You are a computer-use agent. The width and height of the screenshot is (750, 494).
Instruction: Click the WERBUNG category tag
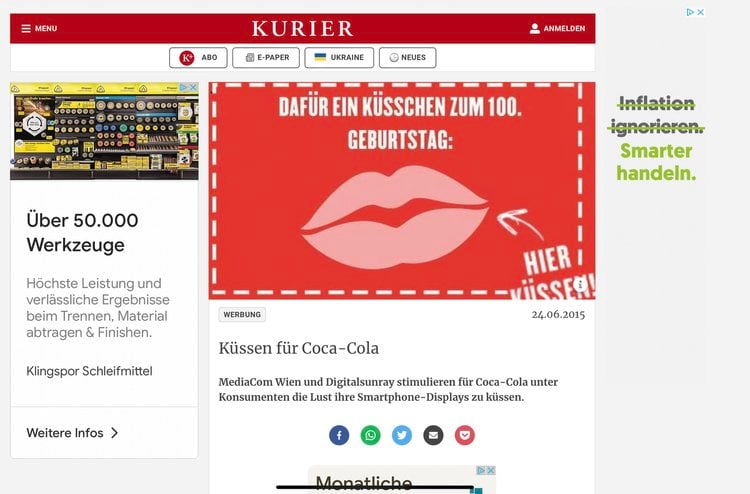242,315
